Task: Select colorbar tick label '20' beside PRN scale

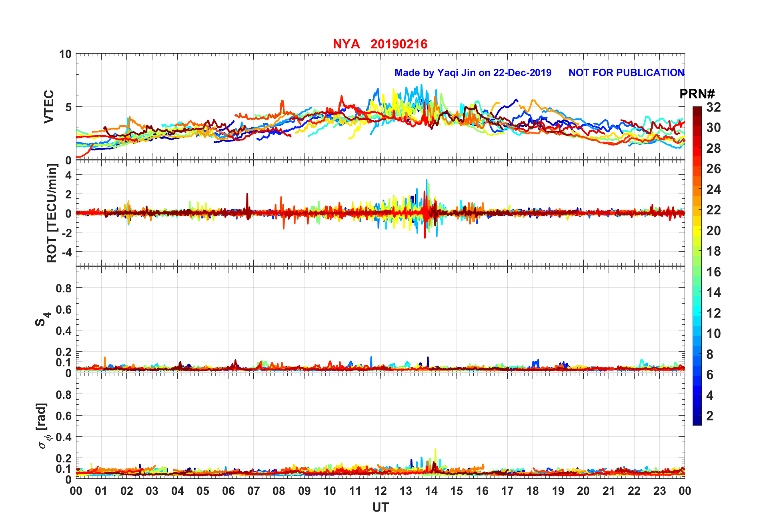Action: pyautogui.click(x=713, y=231)
